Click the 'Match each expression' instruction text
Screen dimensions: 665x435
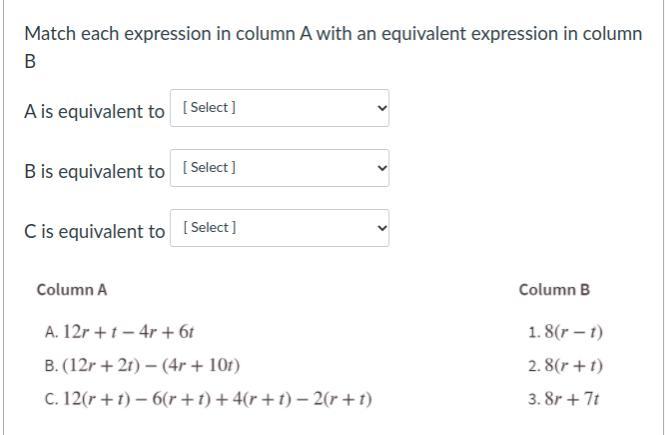click(x=332, y=33)
